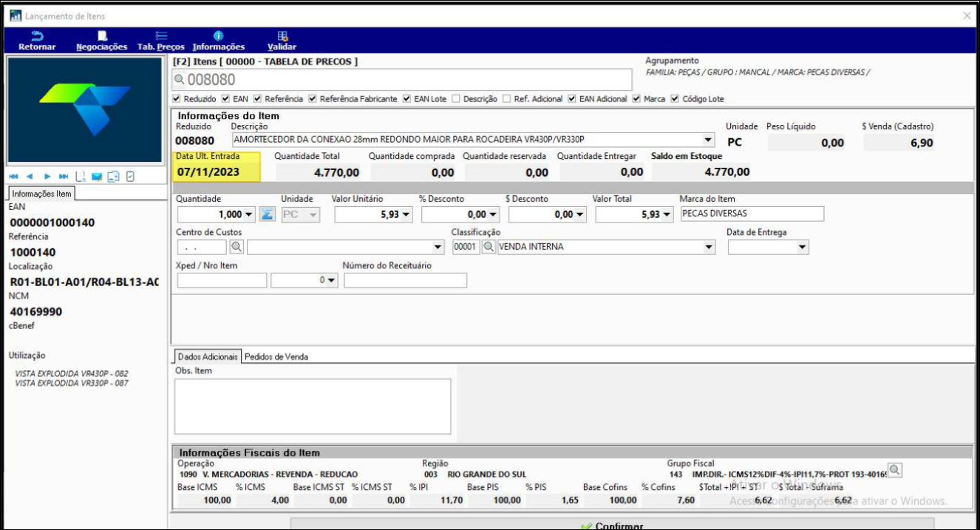
Task: Enable the Descrição search checkbox
Action: click(x=457, y=99)
